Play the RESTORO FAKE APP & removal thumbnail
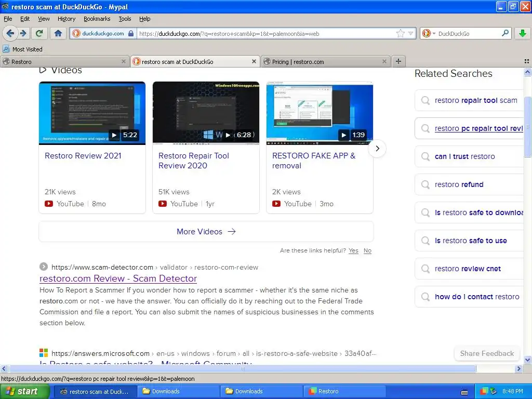 [x=320, y=113]
